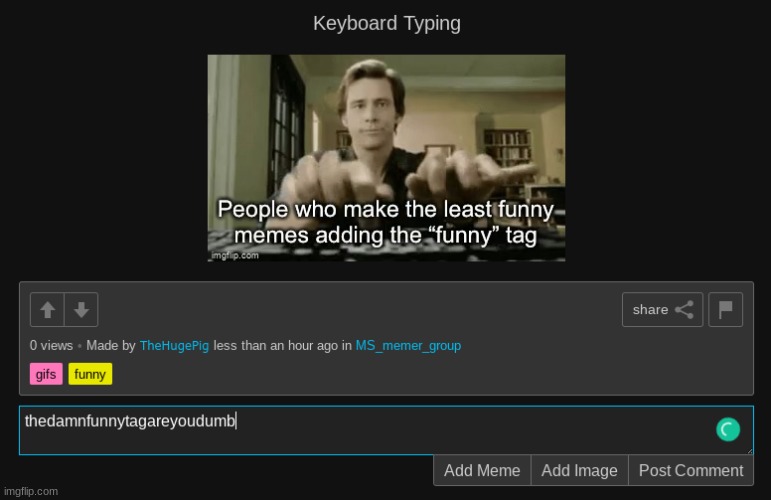Open the share menu
The width and height of the screenshot is (771, 500).
662,310
